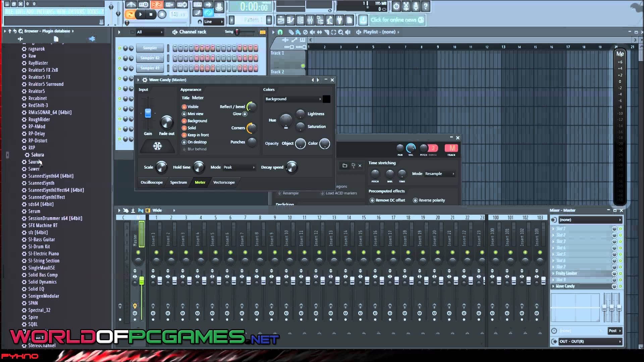The image size is (644, 362).
Task: Toggle song/pattern mode orange button
Action: (x=129, y=14)
